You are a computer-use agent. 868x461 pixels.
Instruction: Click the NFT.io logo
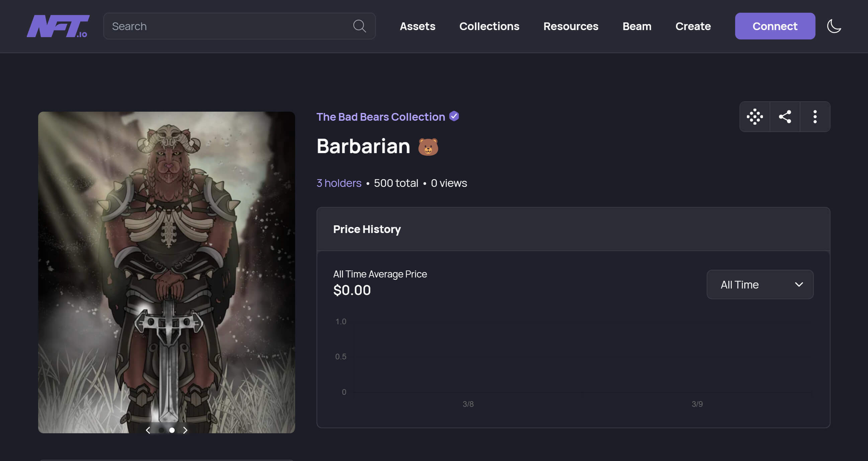click(x=59, y=26)
